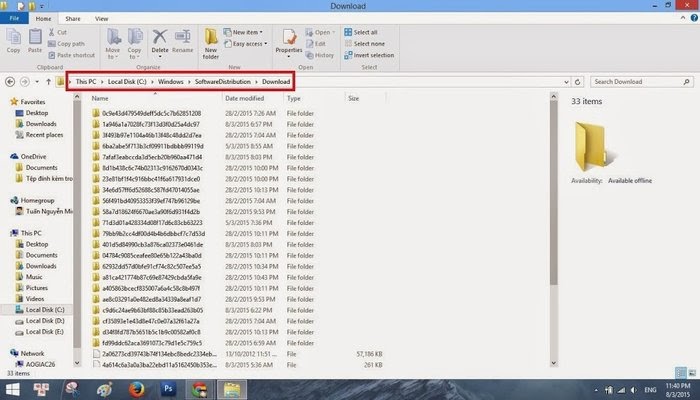The height and width of the screenshot is (400, 700).
Task: Open the Windows Start button
Action: point(12,389)
